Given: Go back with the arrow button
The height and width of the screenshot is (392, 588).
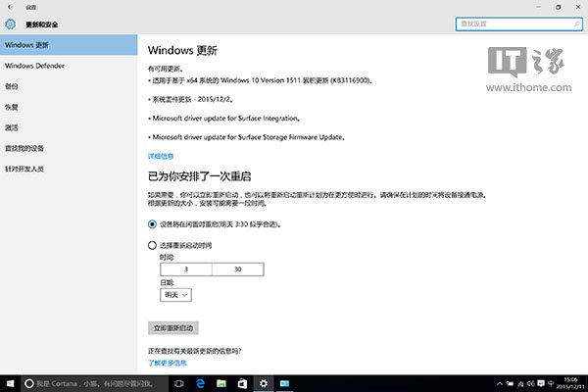Looking at the screenshot, I should (x=10, y=7).
